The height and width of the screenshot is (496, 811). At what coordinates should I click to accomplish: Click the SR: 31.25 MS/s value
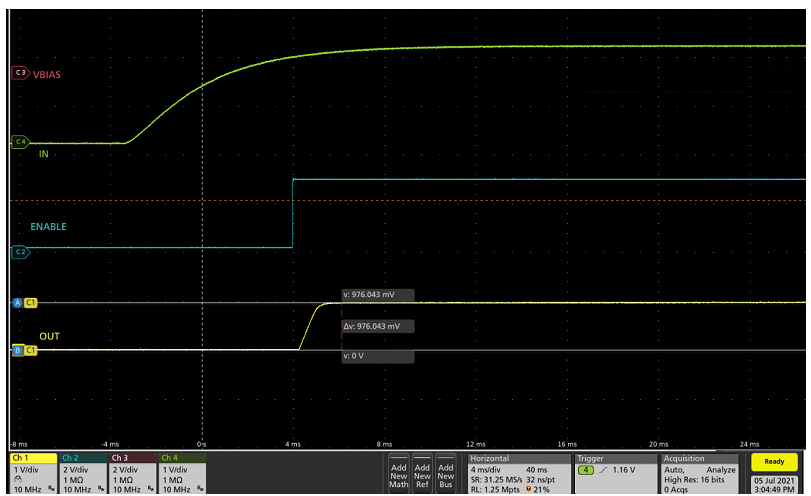point(497,479)
